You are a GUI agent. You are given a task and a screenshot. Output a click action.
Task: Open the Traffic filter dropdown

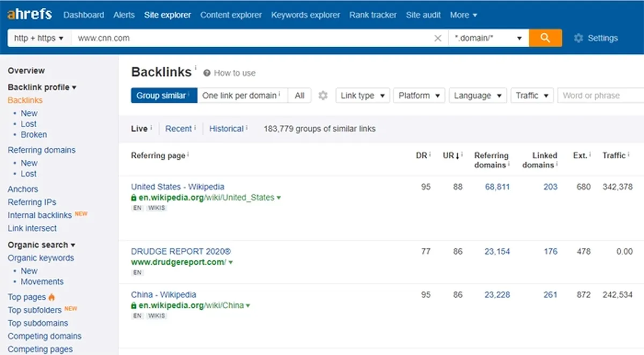(x=532, y=95)
